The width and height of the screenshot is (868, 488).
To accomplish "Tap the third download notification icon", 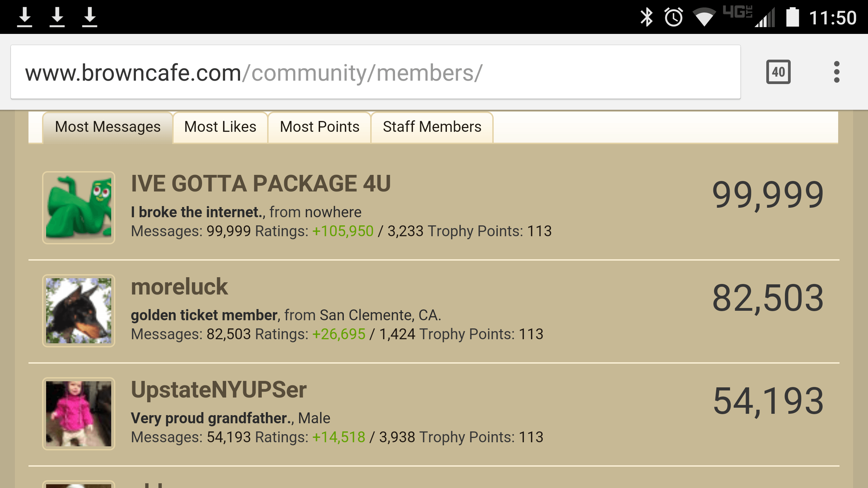I will pos(90,17).
